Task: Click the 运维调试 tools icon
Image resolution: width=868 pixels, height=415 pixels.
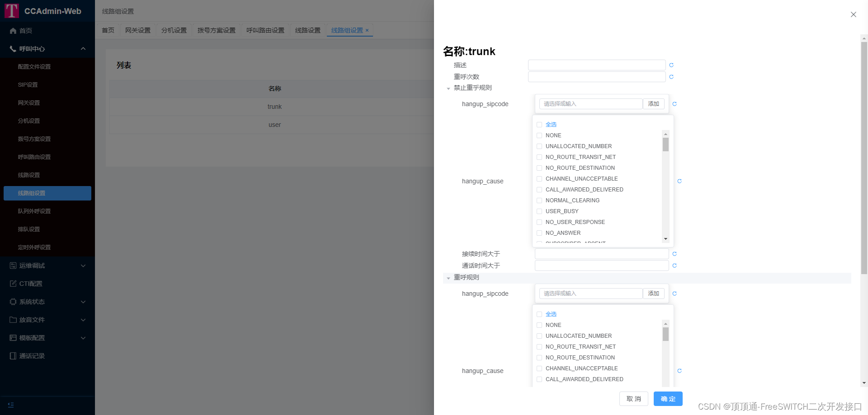Action: [x=13, y=266]
